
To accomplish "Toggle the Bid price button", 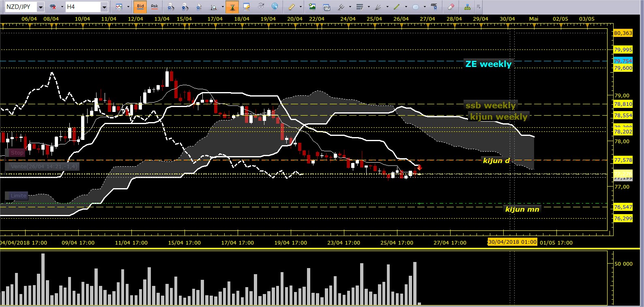I will [140, 7].
